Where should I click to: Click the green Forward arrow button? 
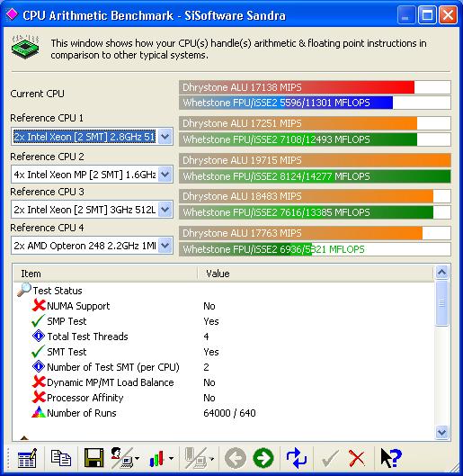[x=263, y=458]
